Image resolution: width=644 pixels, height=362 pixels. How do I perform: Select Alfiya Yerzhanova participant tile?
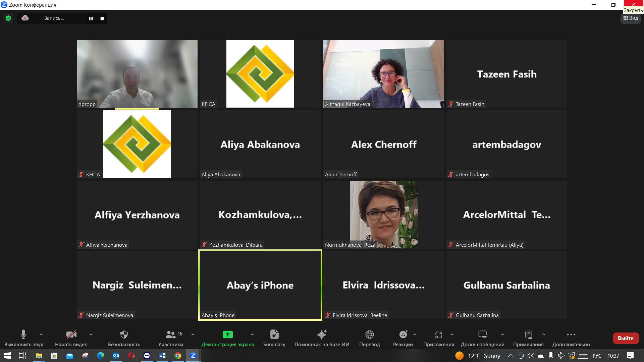[137, 215]
